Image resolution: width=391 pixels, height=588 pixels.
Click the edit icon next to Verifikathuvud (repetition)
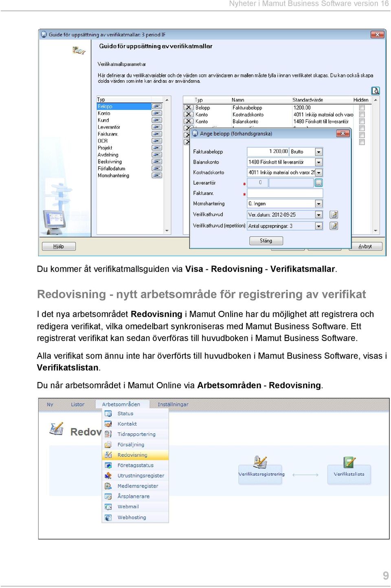click(x=334, y=226)
